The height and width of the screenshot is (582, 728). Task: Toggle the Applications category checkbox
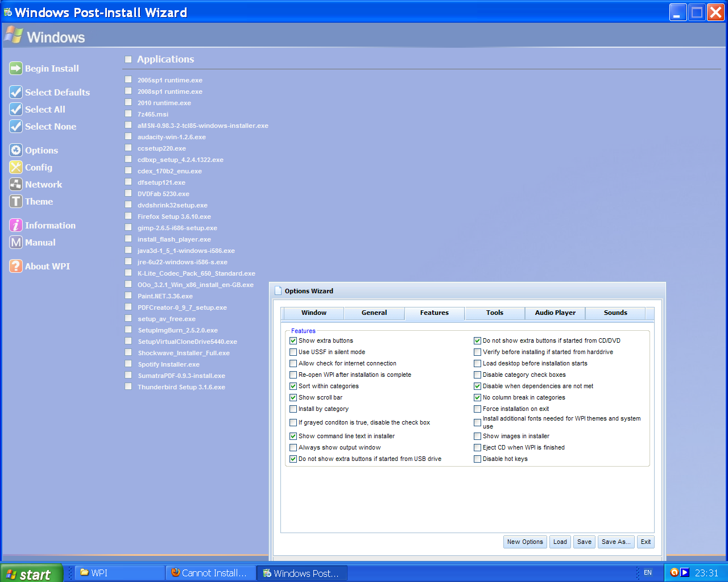129,59
